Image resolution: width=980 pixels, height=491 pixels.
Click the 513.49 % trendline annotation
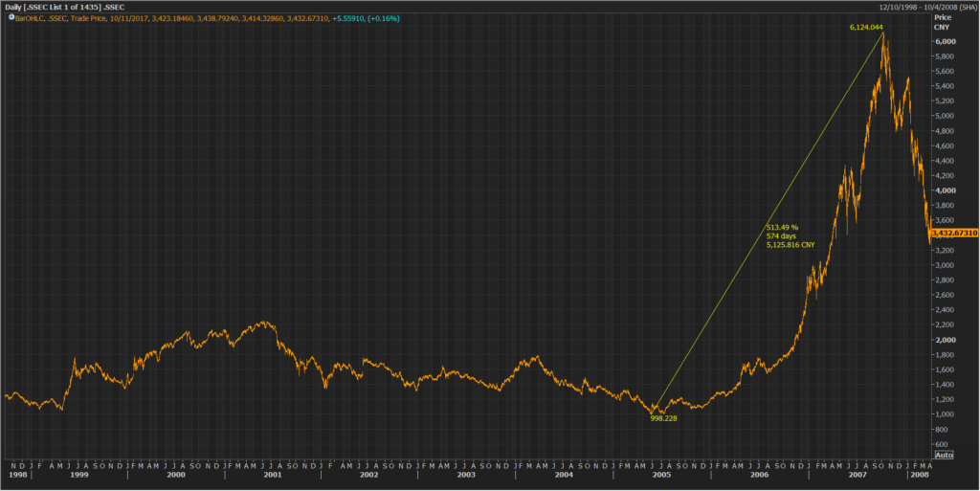(782, 227)
